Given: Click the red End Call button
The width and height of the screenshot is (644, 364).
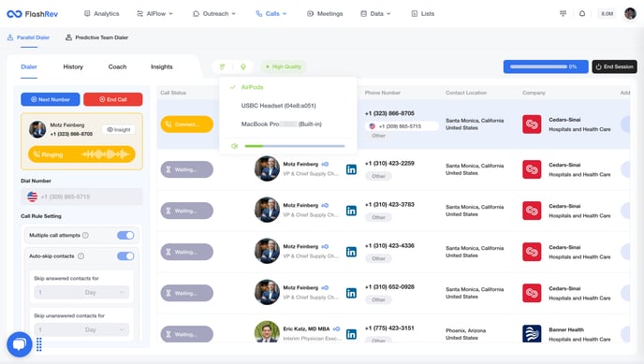Looking at the screenshot, I should tap(113, 99).
